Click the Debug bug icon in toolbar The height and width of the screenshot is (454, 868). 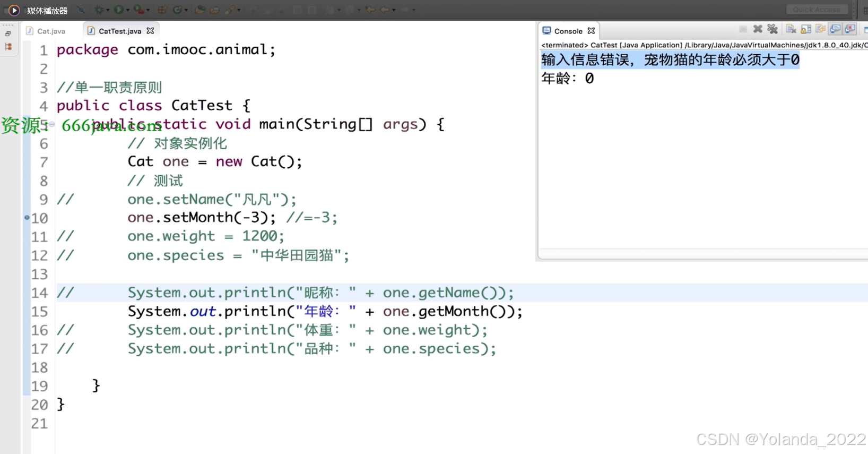tap(99, 10)
